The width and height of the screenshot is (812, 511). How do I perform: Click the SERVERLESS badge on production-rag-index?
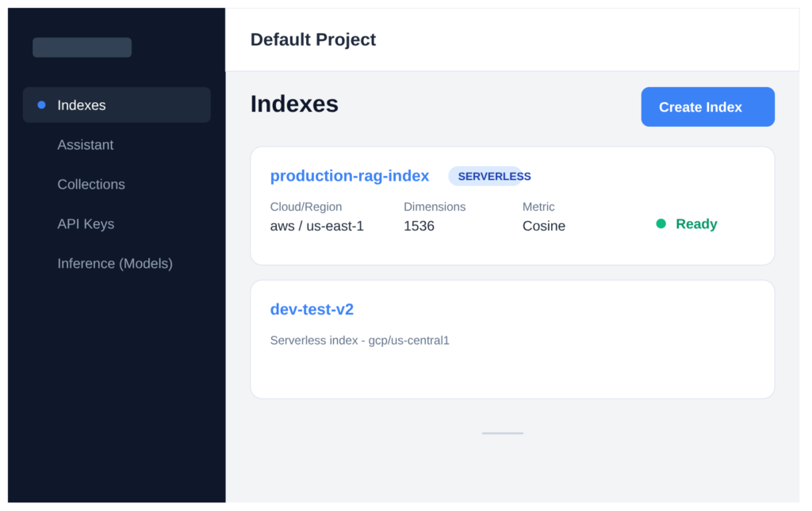click(489, 176)
